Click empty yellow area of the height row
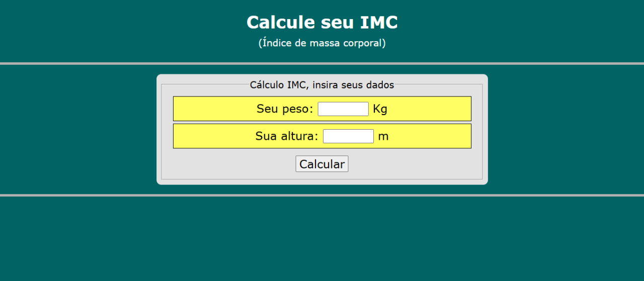Viewport: 644px width, 281px height. (211, 136)
